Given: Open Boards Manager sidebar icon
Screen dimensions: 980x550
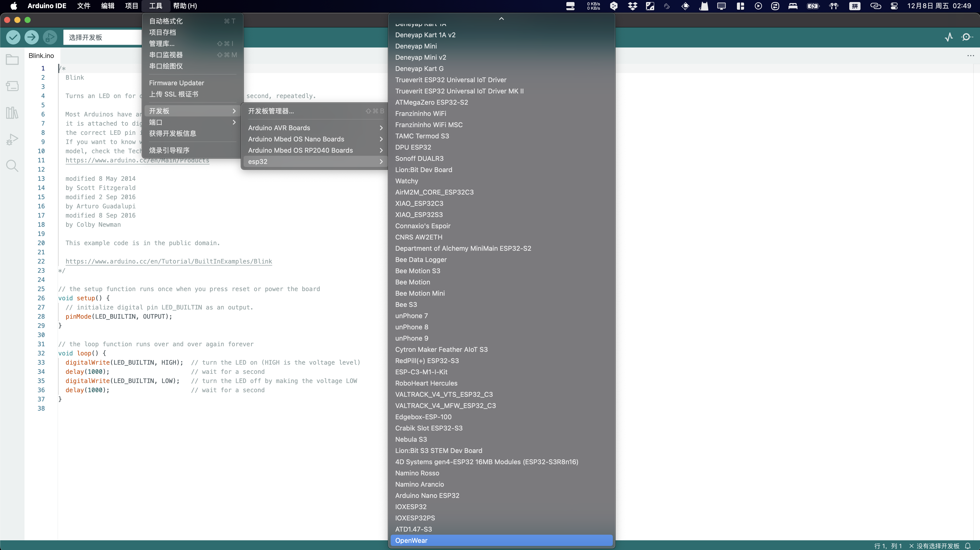Looking at the screenshot, I should point(12,86).
